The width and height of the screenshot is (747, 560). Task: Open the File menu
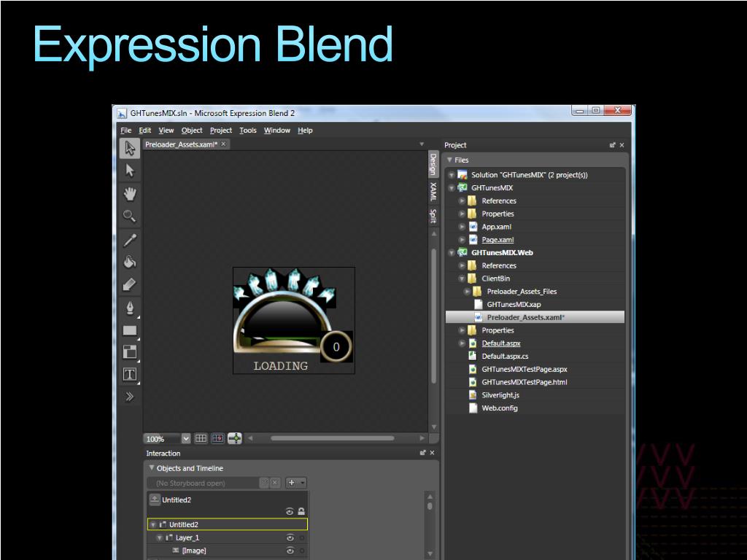125,130
